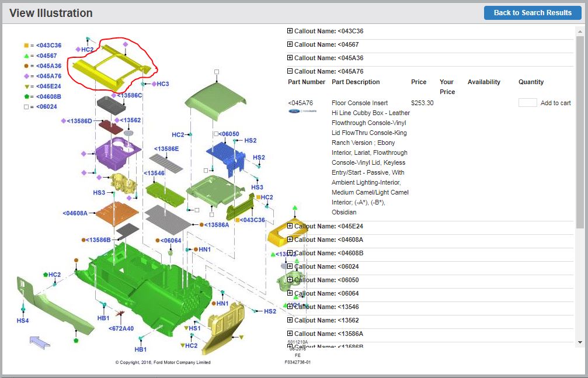Expand the <04608A callout row
This screenshot has height=378, width=588.
click(290, 240)
